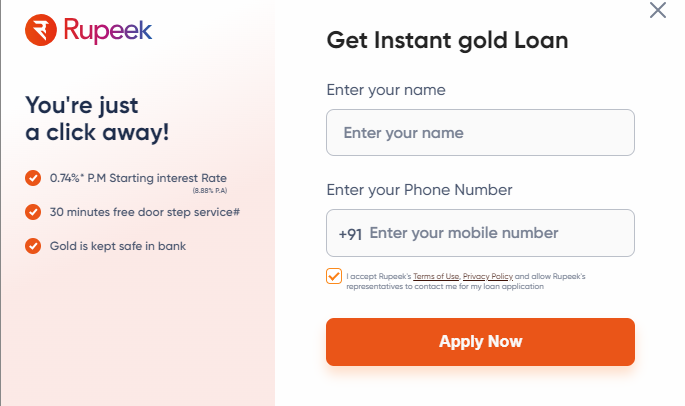Click the Apply Now button
This screenshot has width=685, height=406.
tap(480, 342)
